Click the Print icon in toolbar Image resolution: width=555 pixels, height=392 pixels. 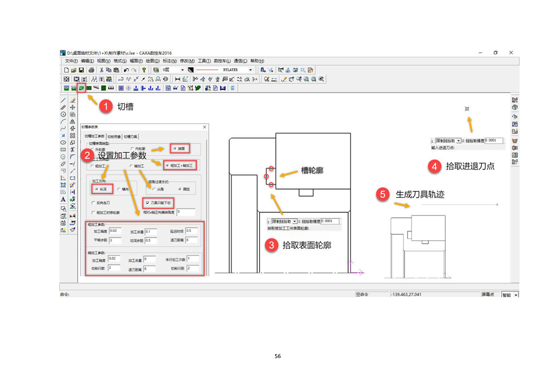(x=91, y=70)
